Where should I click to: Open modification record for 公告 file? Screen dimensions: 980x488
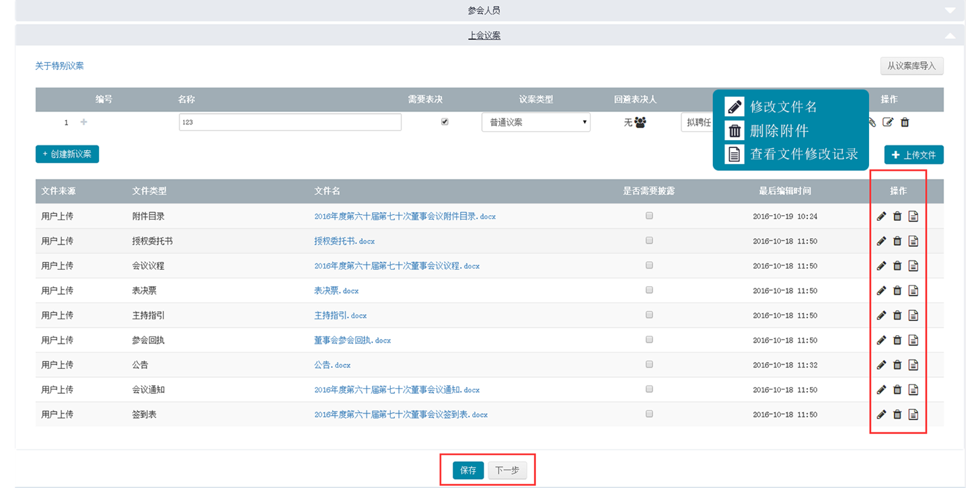pyautogui.click(x=913, y=365)
